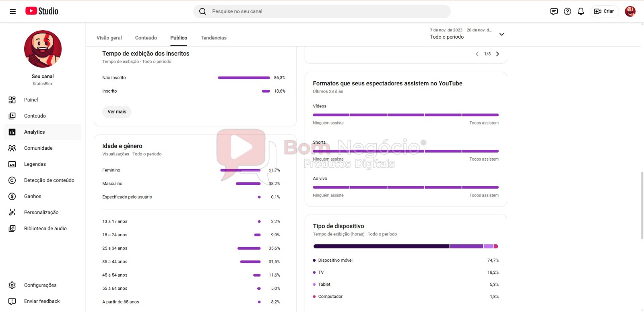644x312 pixels.
Task: Click the Criar button
Action: (605, 11)
